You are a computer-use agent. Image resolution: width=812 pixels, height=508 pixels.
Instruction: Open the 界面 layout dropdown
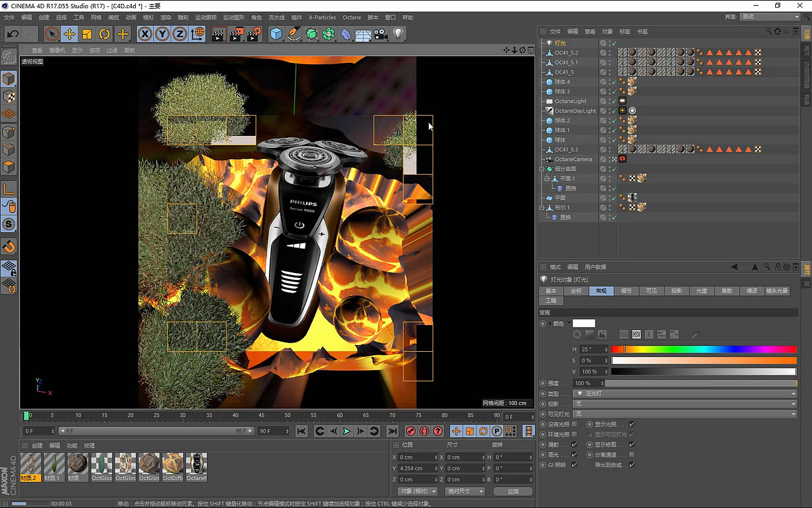point(770,17)
